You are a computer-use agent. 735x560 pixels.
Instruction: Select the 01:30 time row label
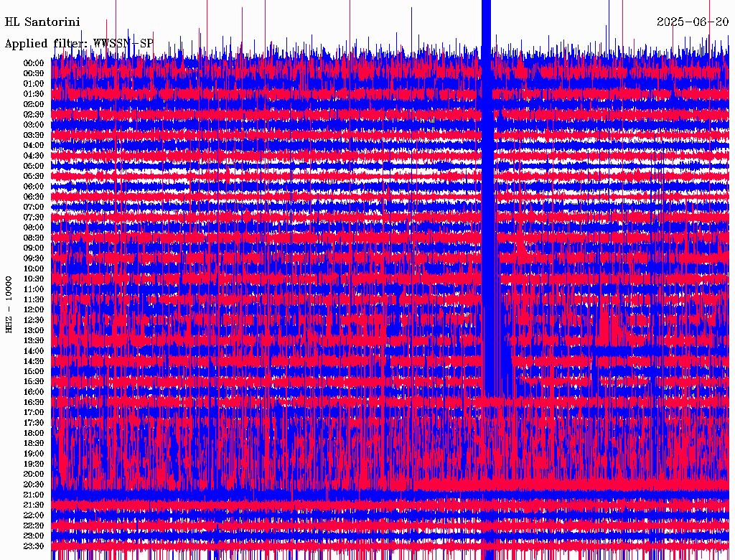click(34, 94)
